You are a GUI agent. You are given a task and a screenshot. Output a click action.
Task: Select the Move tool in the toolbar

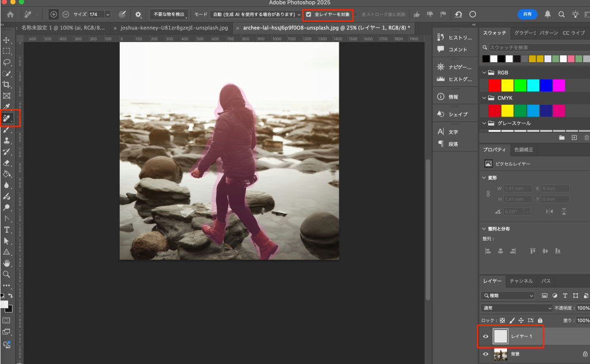tap(7, 40)
